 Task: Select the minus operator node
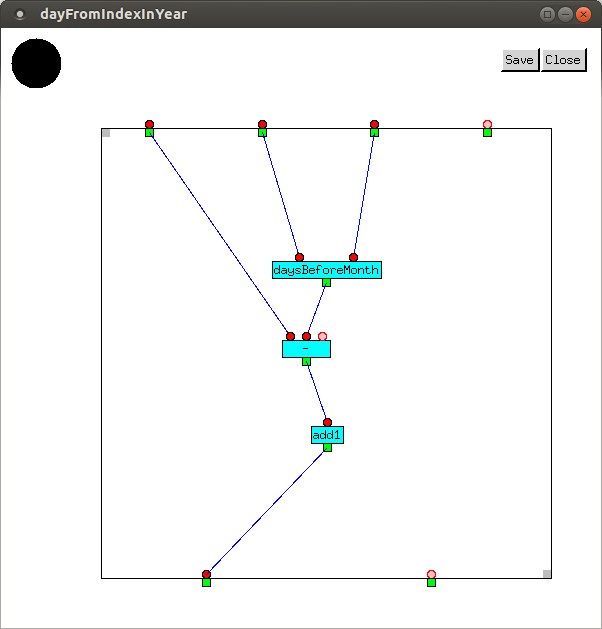(306, 349)
